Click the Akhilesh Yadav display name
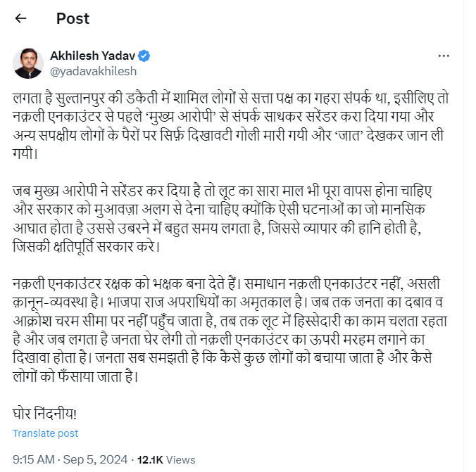 coord(92,56)
